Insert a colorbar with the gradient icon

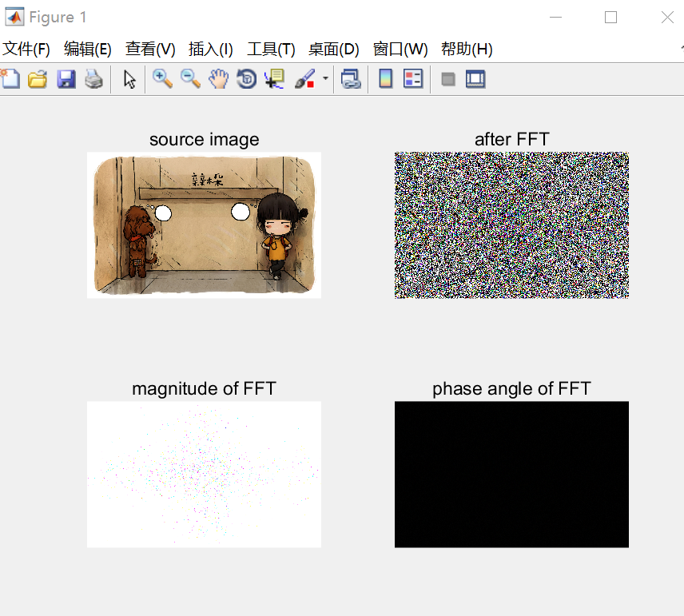(386, 79)
